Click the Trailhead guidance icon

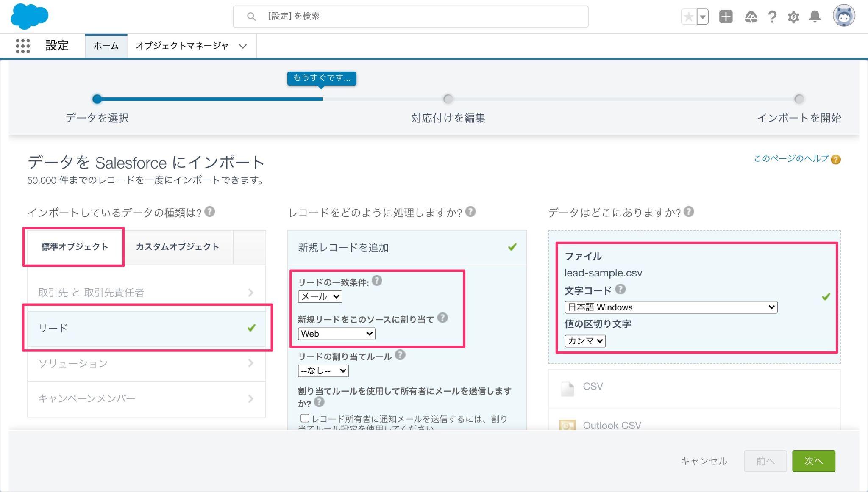[751, 17]
